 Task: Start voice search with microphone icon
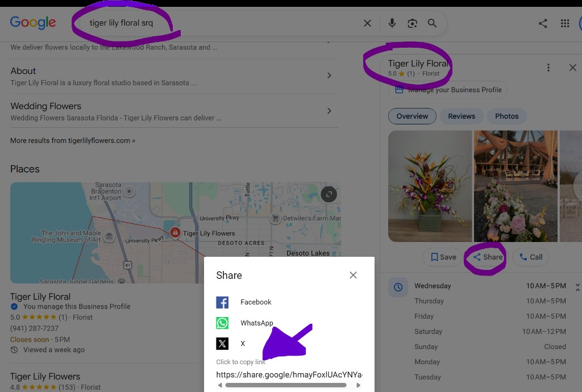click(x=392, y=23)
